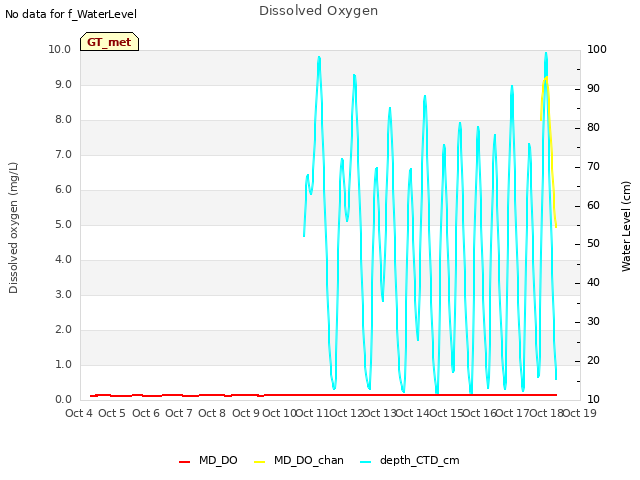640x480 pixels.
Task: Click the Oct 19 x-axis label
Action: point(580,413)
